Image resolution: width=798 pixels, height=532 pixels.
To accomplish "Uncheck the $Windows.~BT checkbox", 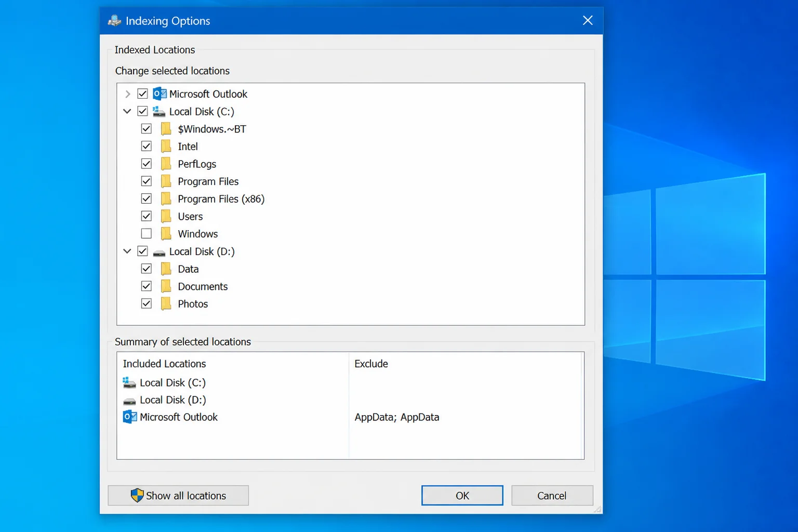I will (x=147, y=129).
